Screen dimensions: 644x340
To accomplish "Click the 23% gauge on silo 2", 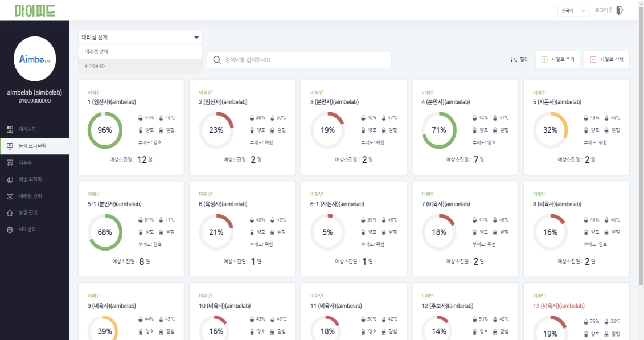I will [216, 130].
